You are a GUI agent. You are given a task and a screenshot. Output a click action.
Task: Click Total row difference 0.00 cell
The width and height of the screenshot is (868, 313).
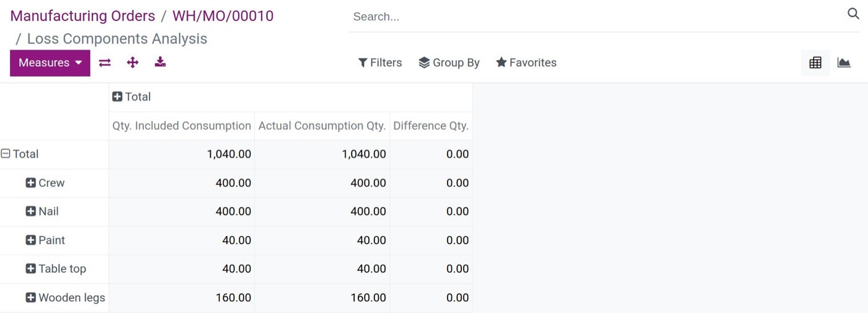coord(431,154)
